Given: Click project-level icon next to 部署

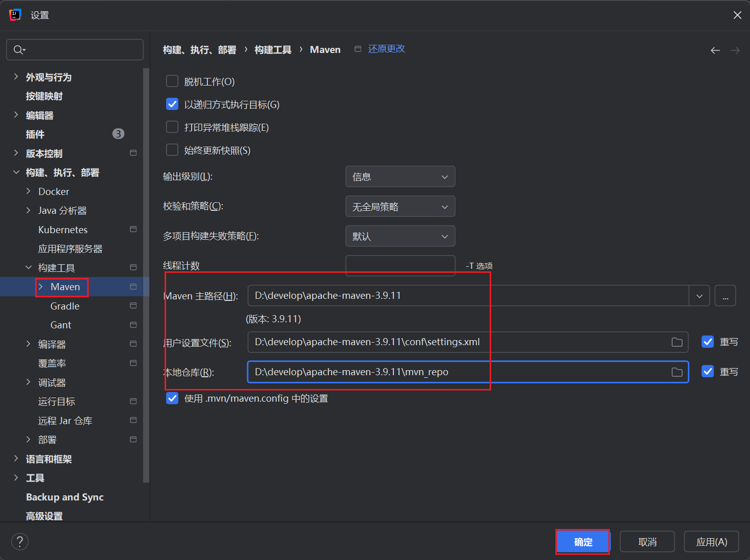Looking at the screenshot, I should [133, 439].
